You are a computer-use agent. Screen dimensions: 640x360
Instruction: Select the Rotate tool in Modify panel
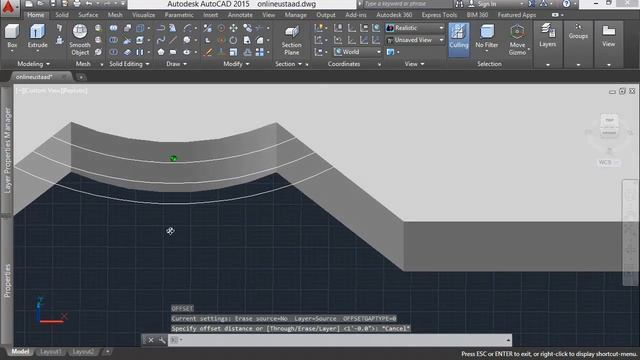click(233, 40)
